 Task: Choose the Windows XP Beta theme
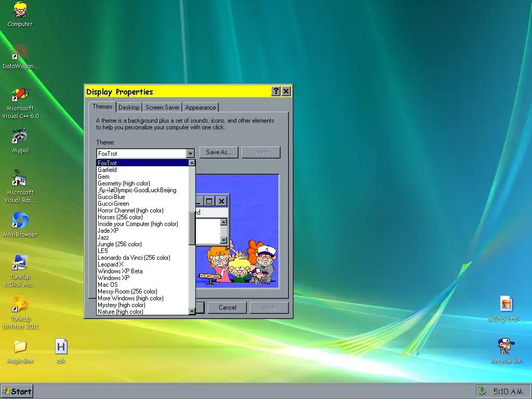tap(142, 271)
